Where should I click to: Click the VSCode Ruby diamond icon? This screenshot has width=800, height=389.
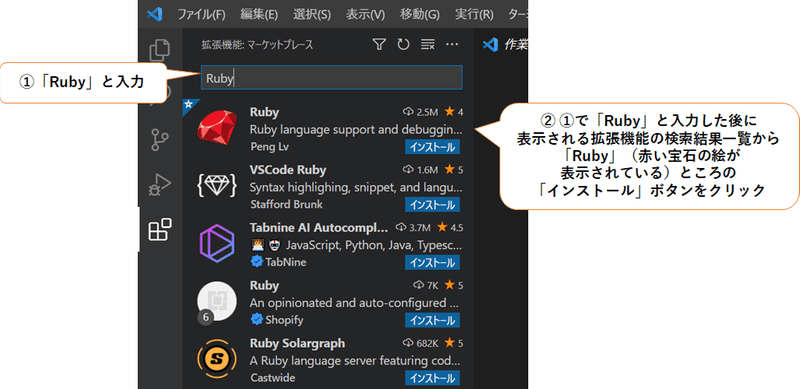coord(217,186)
